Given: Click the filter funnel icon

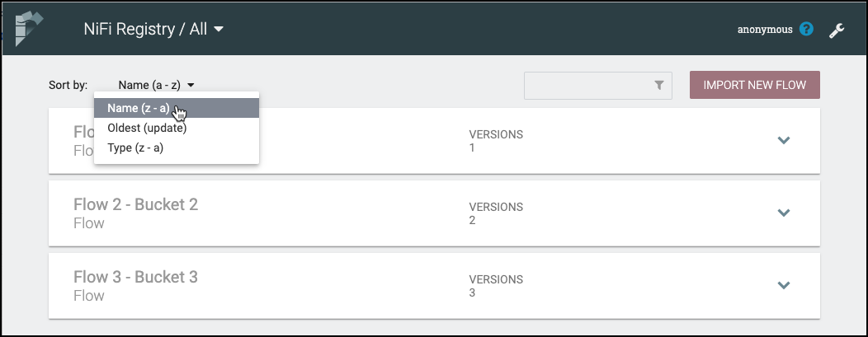Looking at the screenshot, I should tap(658, 85).
